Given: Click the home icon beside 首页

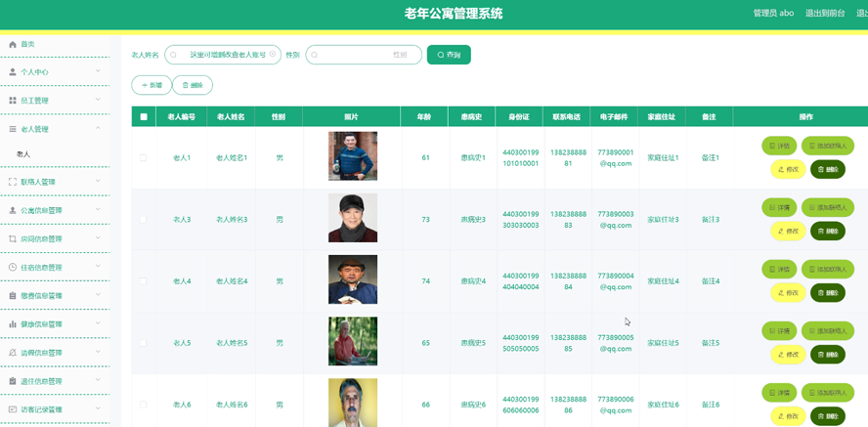Looking at the screenshot, I should point(13,44).
